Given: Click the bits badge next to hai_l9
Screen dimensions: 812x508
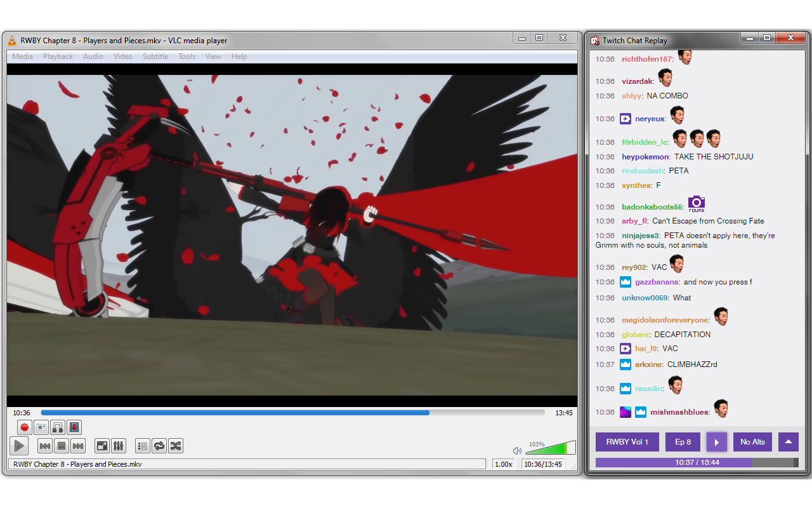Looking at the screenshot, I should [x=625, y=349].
